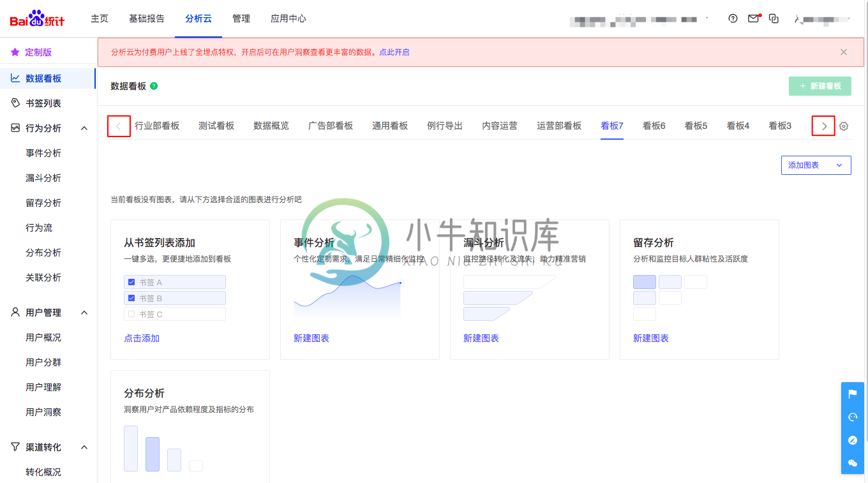
Task: Switch to the 广告部看板 tab
Action: pos(331,126)
